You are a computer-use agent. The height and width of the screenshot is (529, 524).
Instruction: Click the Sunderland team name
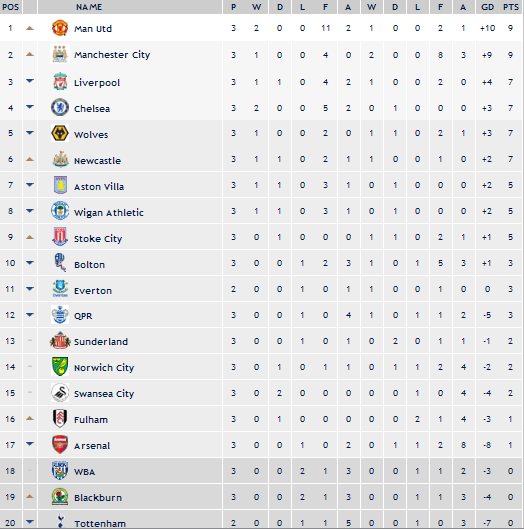pyautogui.click(x=101, y=342)
